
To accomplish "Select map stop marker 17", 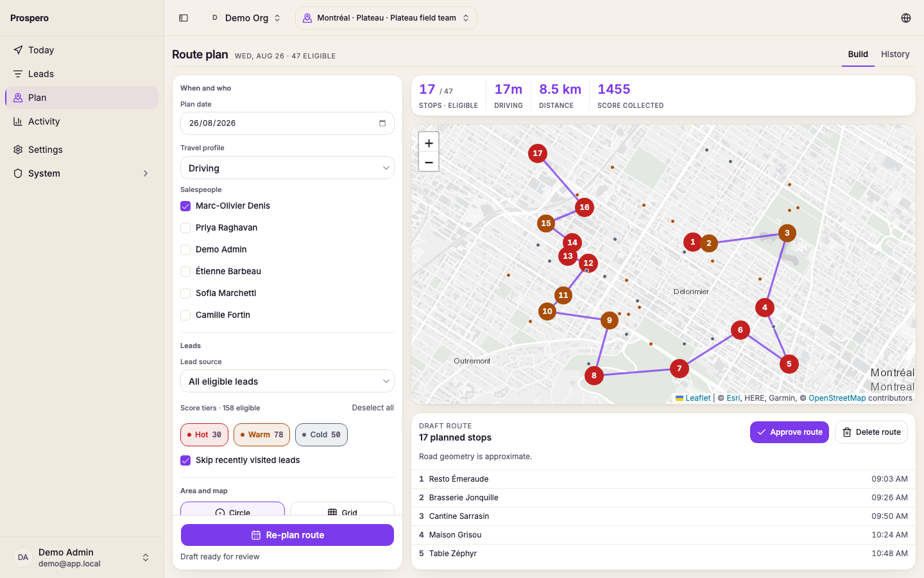I will (x=538, y=153).
